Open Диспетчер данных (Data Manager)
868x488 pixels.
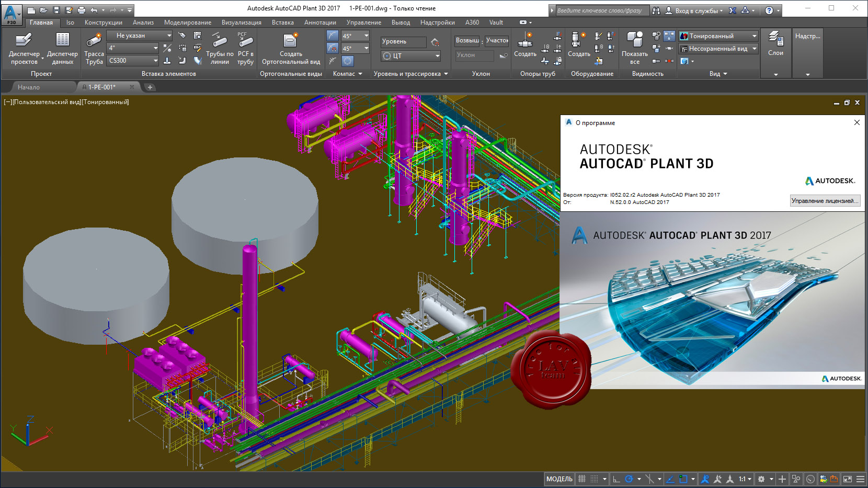tap(62, 48)
